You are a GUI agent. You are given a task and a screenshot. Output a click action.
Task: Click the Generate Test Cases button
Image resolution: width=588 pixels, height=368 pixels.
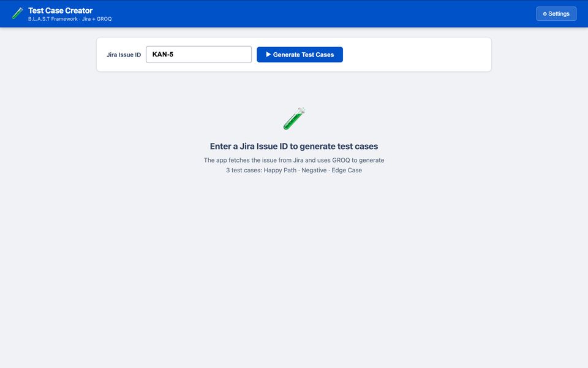300,55
